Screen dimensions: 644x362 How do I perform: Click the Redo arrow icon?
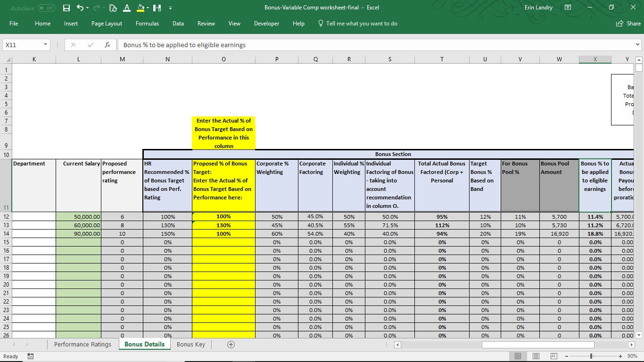pos(97,8)
